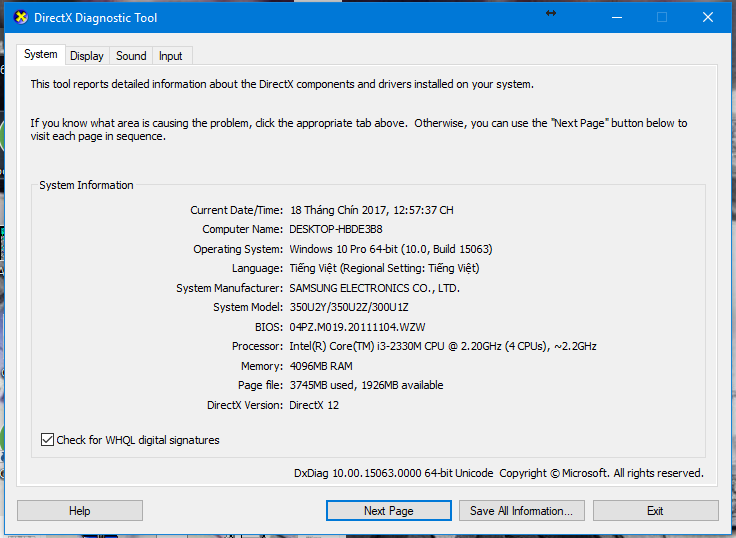Click the System Information group label
Image resolution: width=736 pixels, height=538 pixels.
86,185
